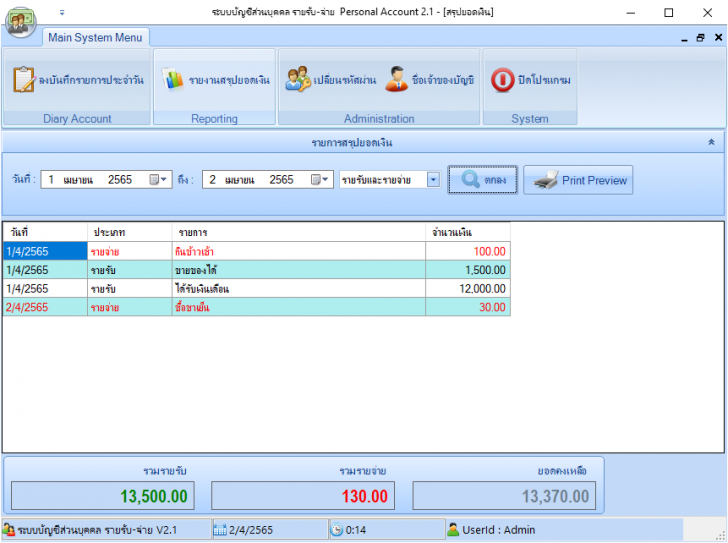Image resolution: width=728 pixels, height=543 pixels.
Task: Click the magnifier icon on search button
Action: point(470,179)
